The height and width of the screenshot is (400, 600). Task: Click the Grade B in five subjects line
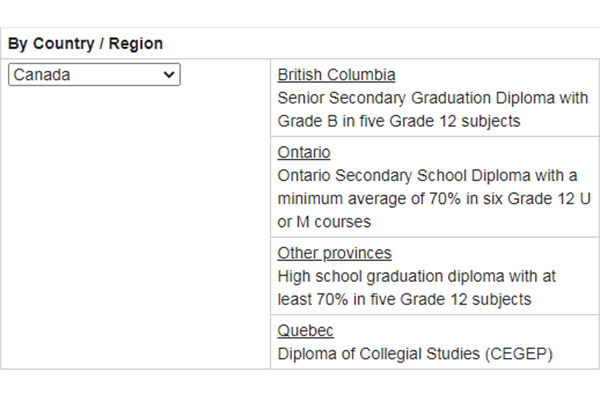pyautogui.click(x=399, y=121)
